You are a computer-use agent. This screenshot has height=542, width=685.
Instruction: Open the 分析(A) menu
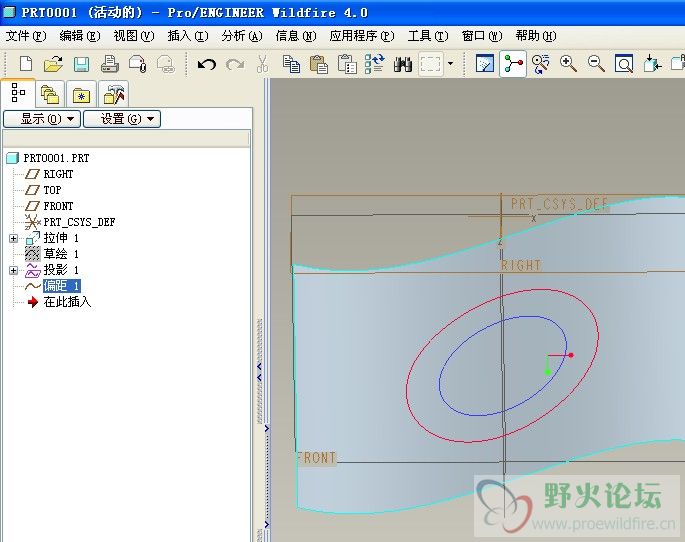point(242,36)
